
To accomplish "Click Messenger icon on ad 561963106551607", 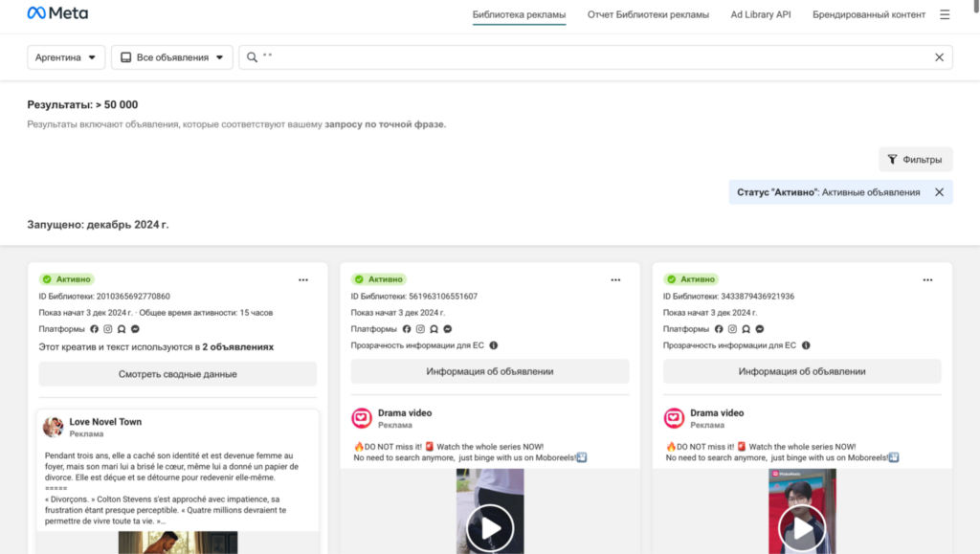I will coord(448,329).
